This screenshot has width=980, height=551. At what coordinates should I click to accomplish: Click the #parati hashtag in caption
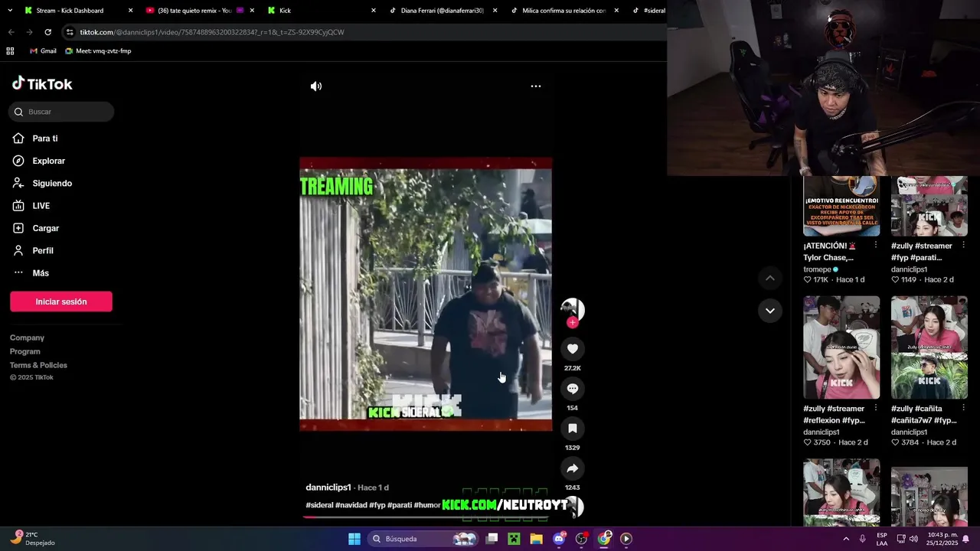click(x=400, y=505)
